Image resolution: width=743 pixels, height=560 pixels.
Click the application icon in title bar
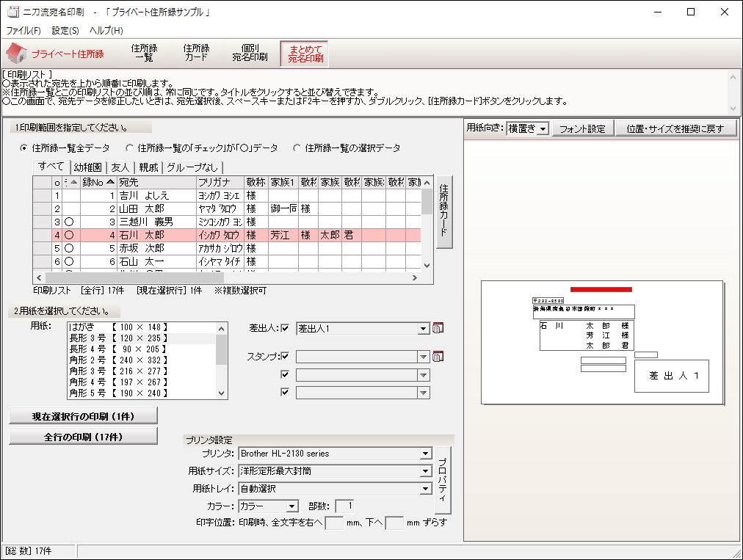coord(12,12)
